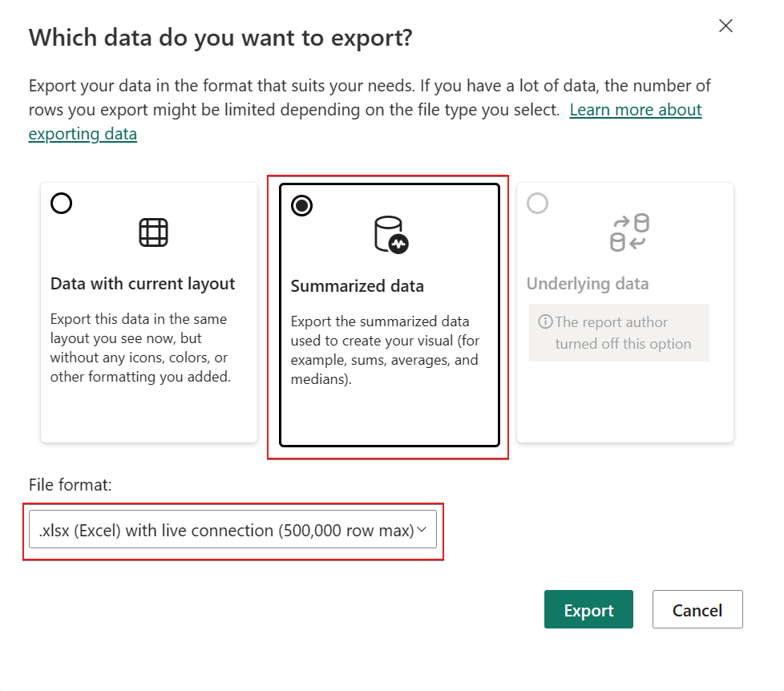Select the Data with current layout radio button
This screenshot has height=691, width=784.
point(62,204)
